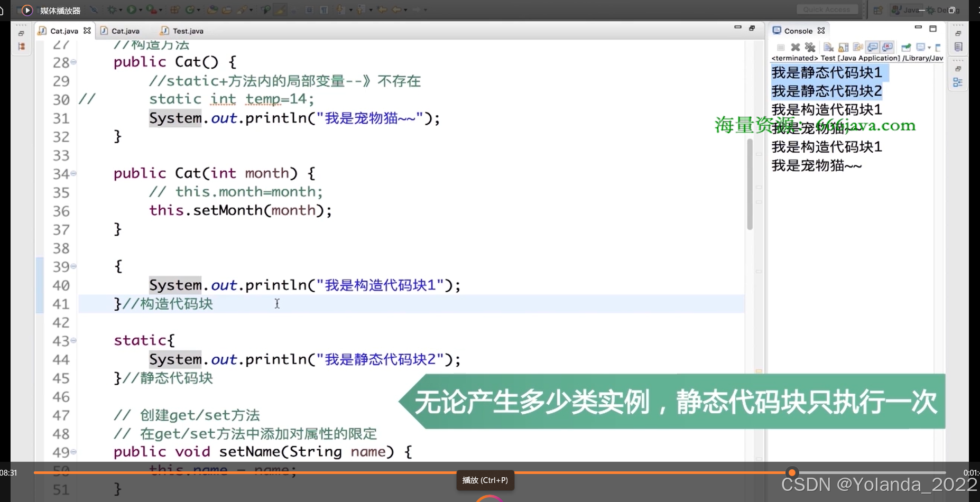The image size is (980, 502).
Task: Click the editor vertical scrollbar thumb
Action: pyautogui.click(x=750, y=184)
